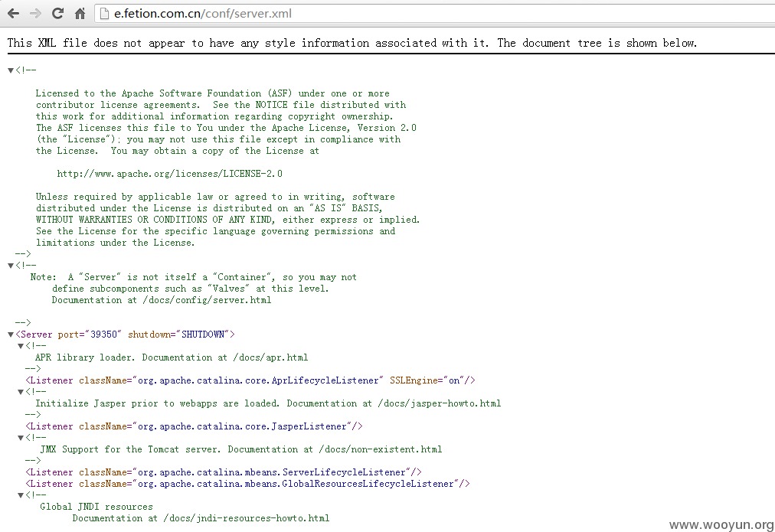Collapse the JMX Support comment
Image resolution: width=775 pixels, height=532 pixels.
(21, 438)
